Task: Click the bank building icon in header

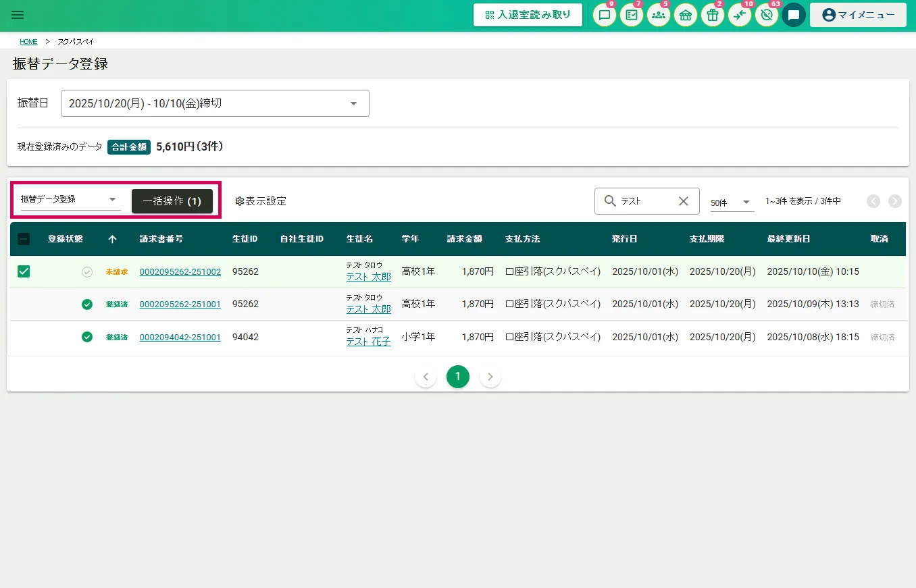Action: (x=686, y=15)
